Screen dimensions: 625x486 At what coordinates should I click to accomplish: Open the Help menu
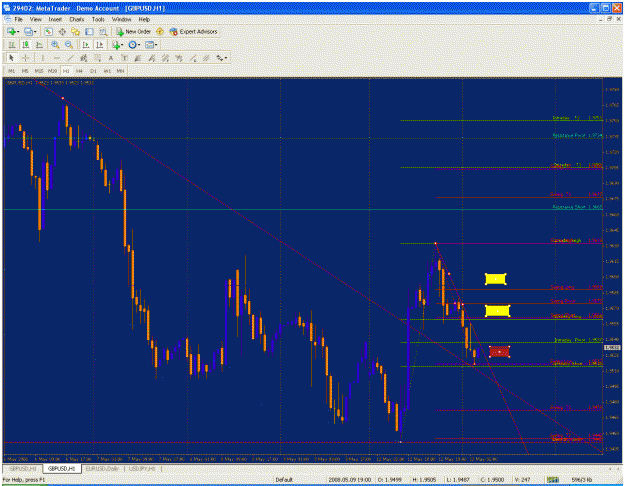tap(144, 19)
